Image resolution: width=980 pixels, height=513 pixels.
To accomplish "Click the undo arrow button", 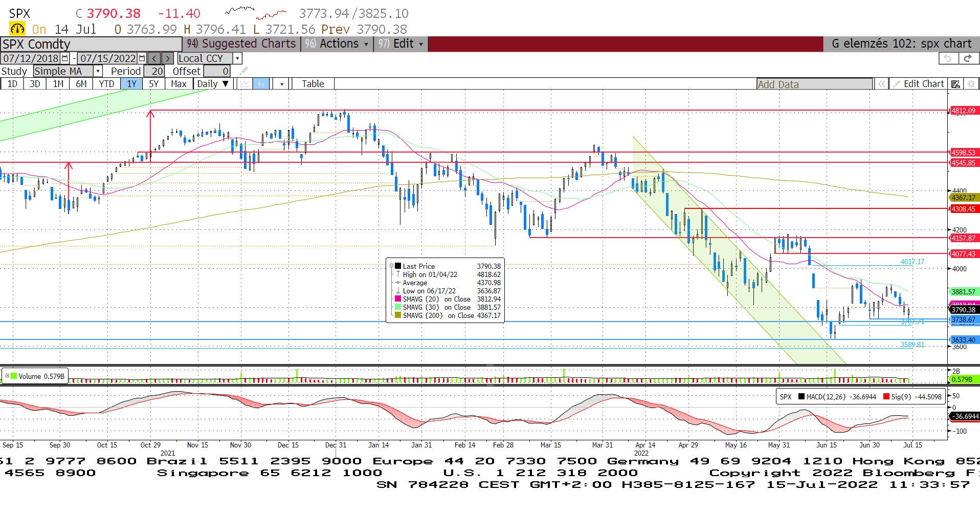I will click(948, 58).
